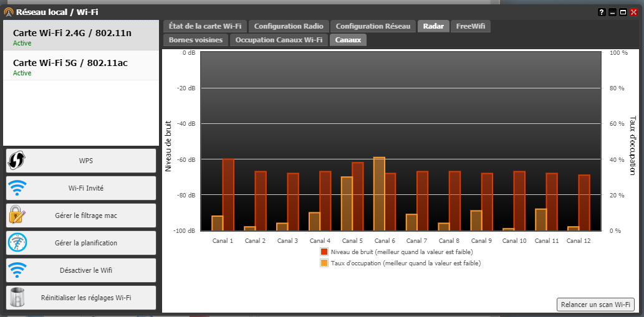
Task: Click the planification clock icon
Action: [x=17, y=243]
